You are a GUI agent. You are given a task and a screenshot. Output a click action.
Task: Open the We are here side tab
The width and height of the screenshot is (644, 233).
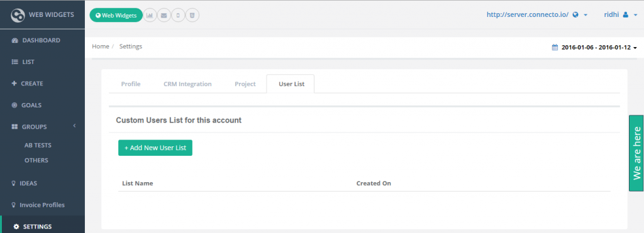coord(636,153)
